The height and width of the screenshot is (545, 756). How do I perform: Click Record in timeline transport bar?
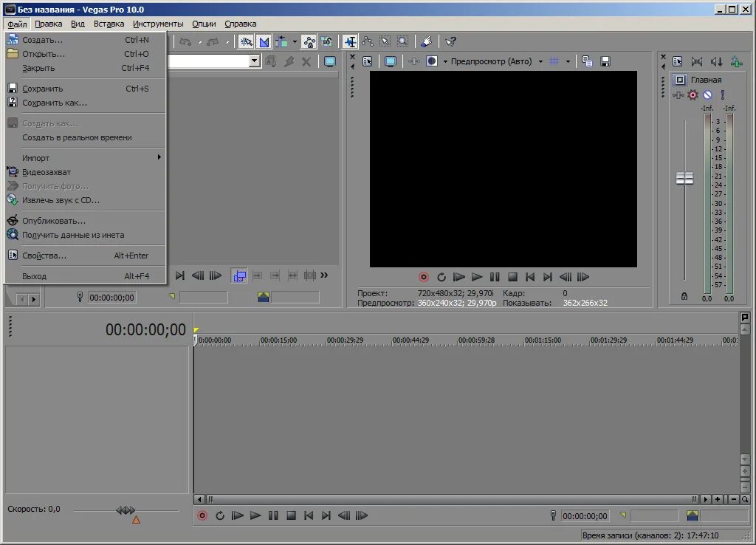(202, 515)
